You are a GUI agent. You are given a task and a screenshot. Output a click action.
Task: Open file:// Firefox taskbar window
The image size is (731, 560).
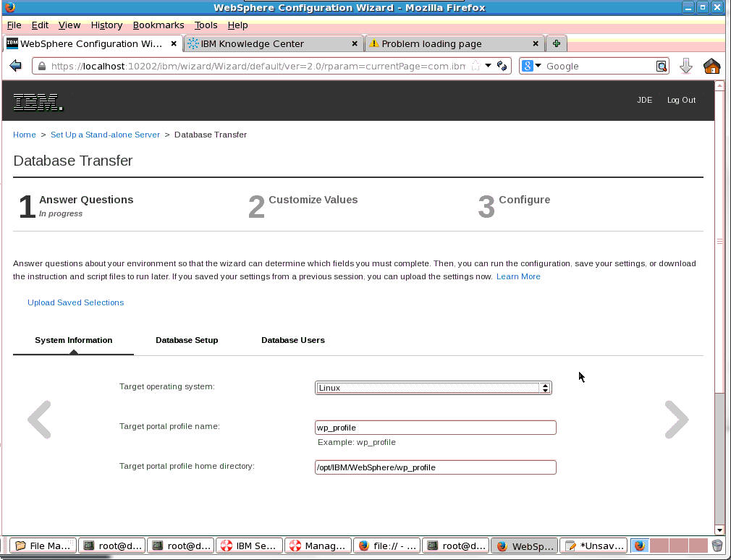387,546
